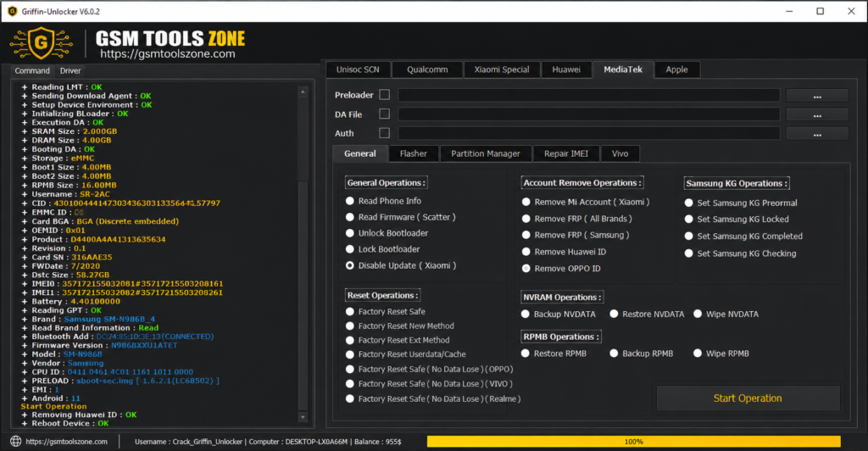Select Factory Reset Safe option
This screenshot has height=451, width=868.
pyautogui.click(x=350, y=312)
